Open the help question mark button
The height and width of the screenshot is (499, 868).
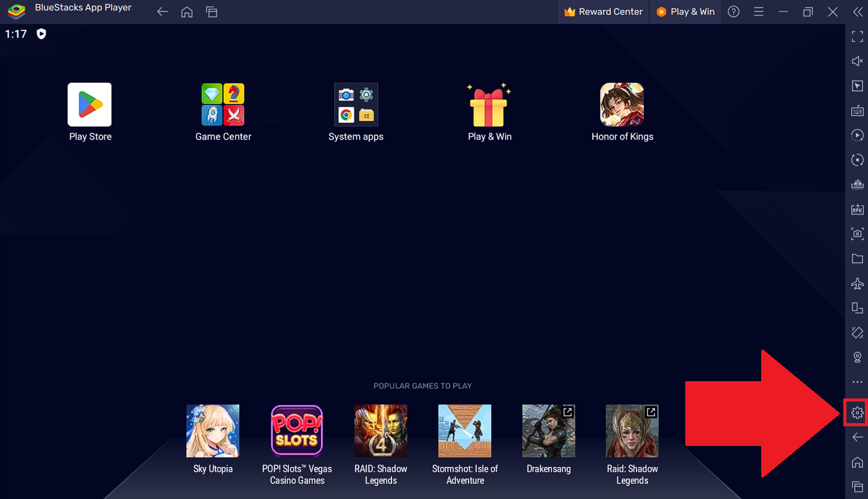(x=733, y=11)
